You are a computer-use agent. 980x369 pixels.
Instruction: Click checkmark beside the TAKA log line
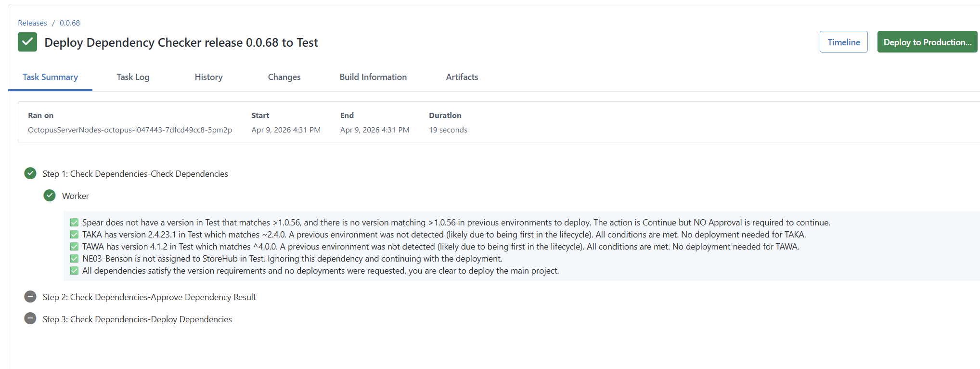click(x=74, y=235)
